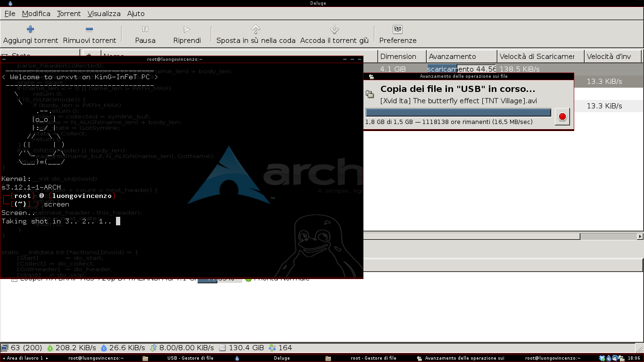Sort by Velocità di Scaricamento column
Image resolution: width=644 pixels, height=362 pixels.
click(x=540, y=57)
